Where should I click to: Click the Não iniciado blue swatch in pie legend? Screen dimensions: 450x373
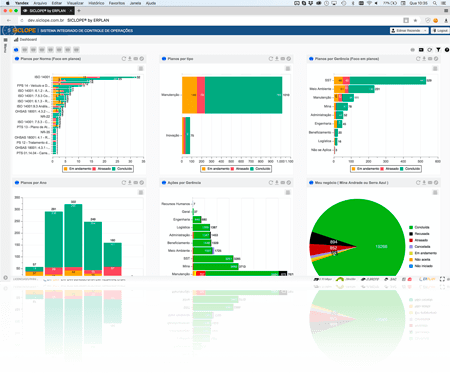[411, 266]
